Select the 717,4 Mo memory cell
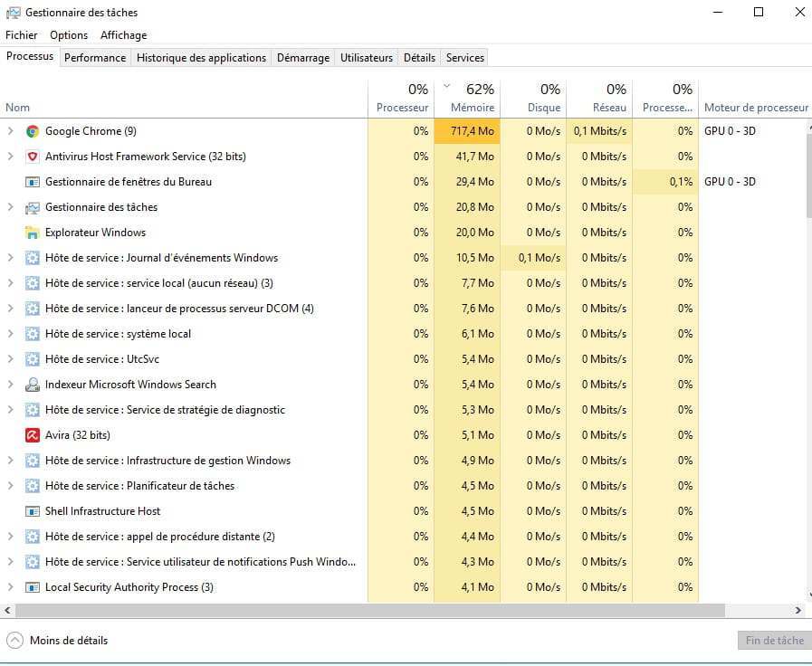 467,131
